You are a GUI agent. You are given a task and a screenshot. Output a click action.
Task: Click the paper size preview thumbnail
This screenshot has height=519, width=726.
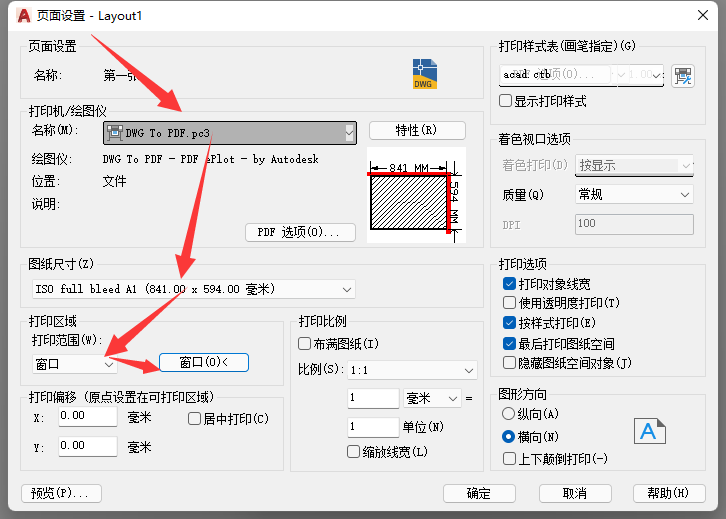point(416,195)
